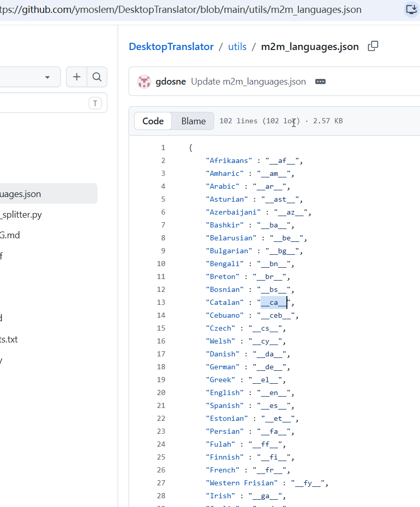The image size is (420, 507).
Task: Select the highlighted languages.json file in tree
Action: pyautogui.click(x=49, y=194)
